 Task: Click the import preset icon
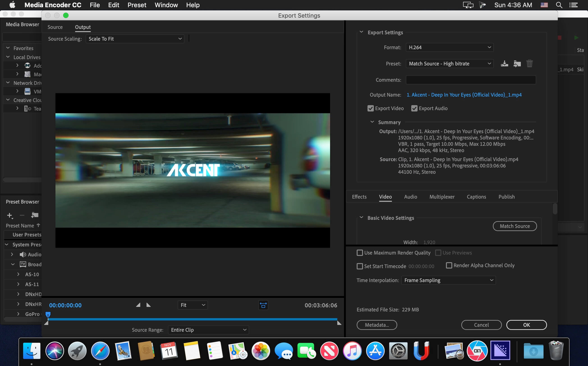517,63
